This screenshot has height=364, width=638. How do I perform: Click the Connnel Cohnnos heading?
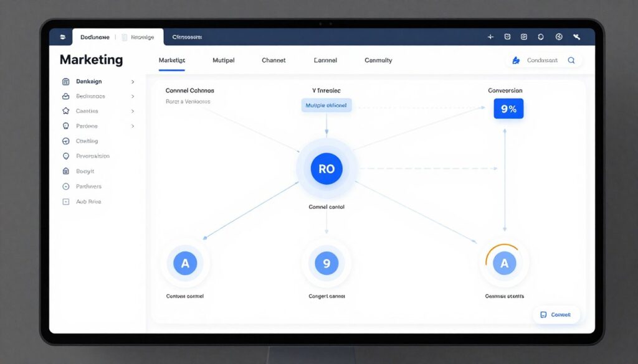[x=189, y=91]
